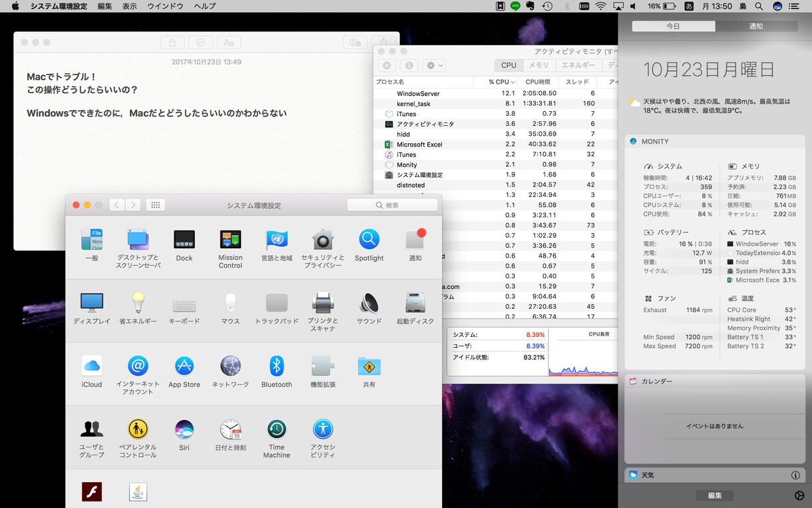
Task: Switch to エネルギー tab in Activity Monitor
Action: pyautogui.click(x=578, y=65)
